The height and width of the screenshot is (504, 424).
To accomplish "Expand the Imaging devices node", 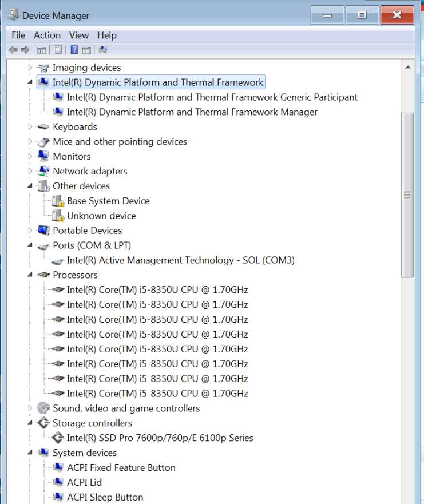I will [x=30, y=68].
